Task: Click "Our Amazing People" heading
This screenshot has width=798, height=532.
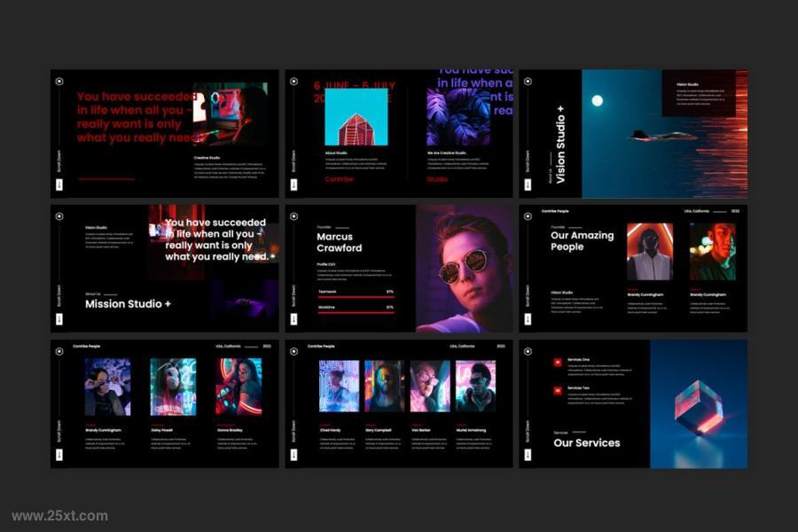Action: (583, 241)
